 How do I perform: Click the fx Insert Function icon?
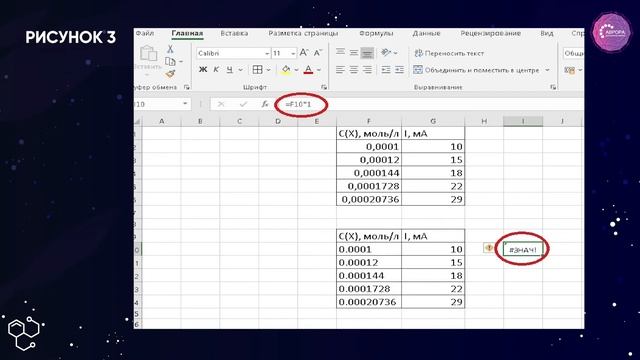265,104
